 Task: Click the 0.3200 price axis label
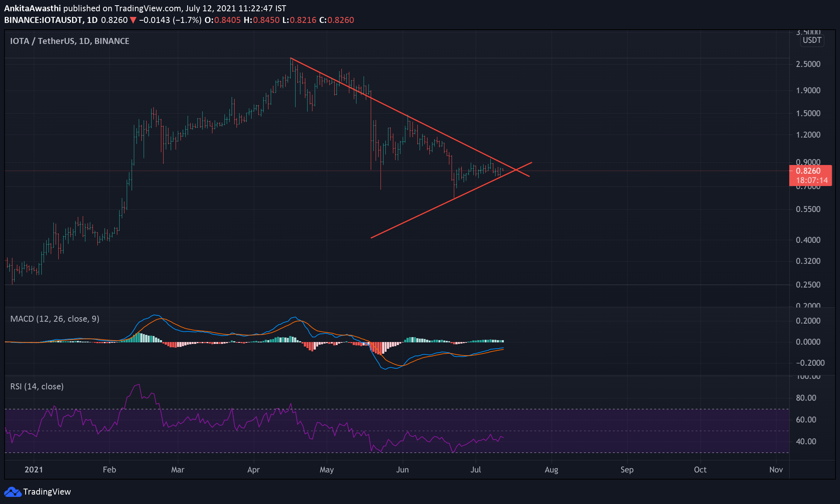coord(808,261)
